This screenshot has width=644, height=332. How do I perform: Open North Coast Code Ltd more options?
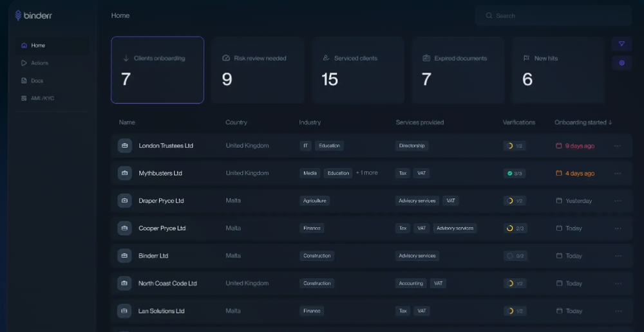click(x=618, y=283)
